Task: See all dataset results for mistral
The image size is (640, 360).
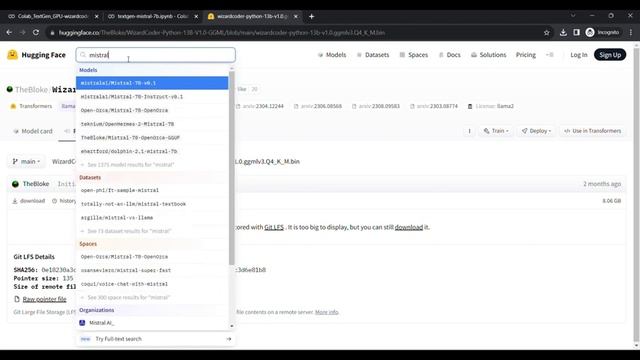Action: click(152, 231)
